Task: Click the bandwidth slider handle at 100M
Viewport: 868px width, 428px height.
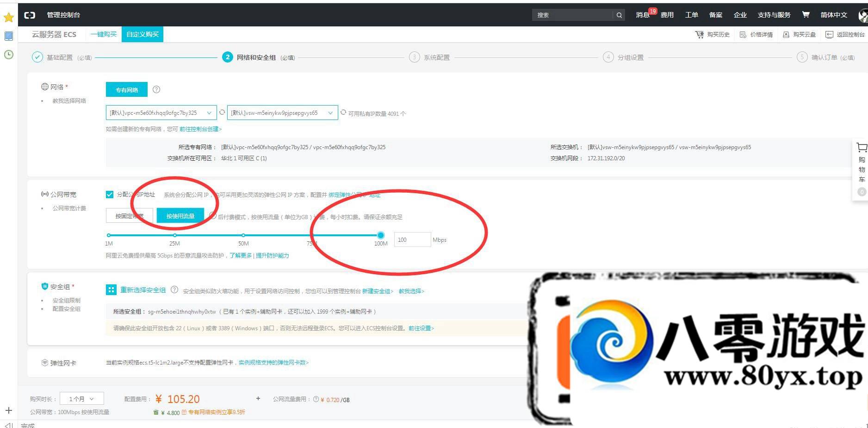Action: pyautogui.click(x=381, y=235)
